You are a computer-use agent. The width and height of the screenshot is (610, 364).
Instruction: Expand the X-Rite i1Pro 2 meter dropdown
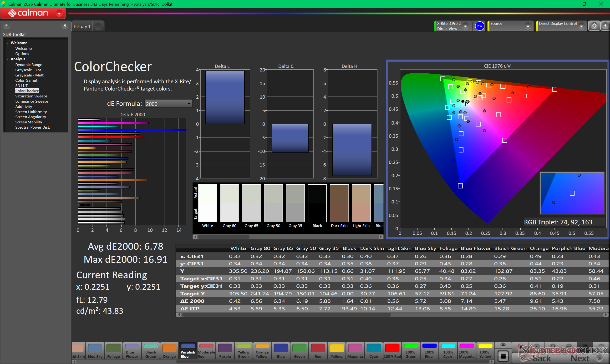(x=465, y=26)
